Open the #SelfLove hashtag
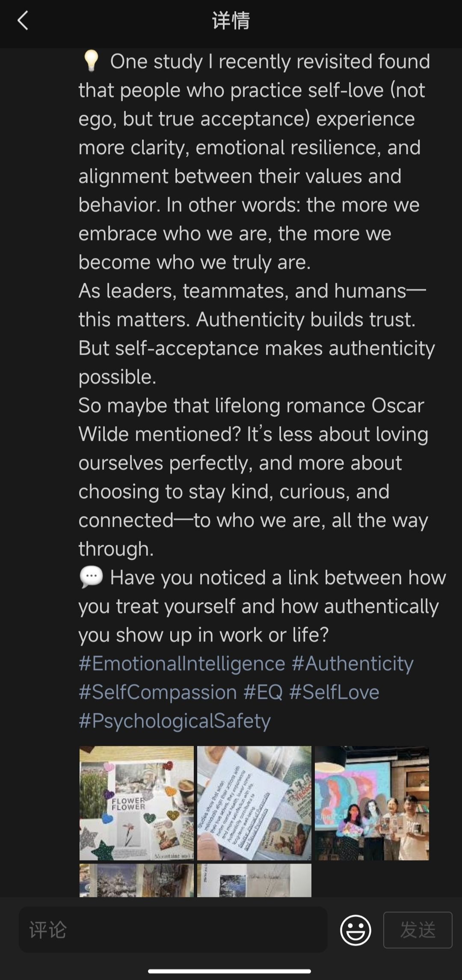 pos(334,692)
